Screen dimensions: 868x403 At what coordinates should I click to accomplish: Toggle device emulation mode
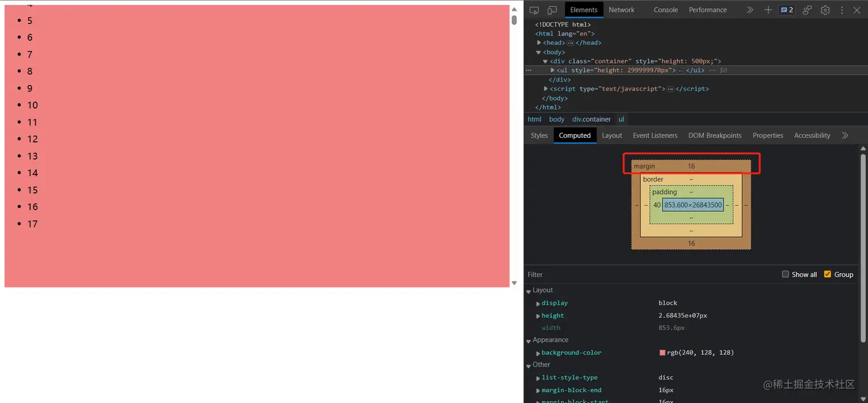pos(552,10)
